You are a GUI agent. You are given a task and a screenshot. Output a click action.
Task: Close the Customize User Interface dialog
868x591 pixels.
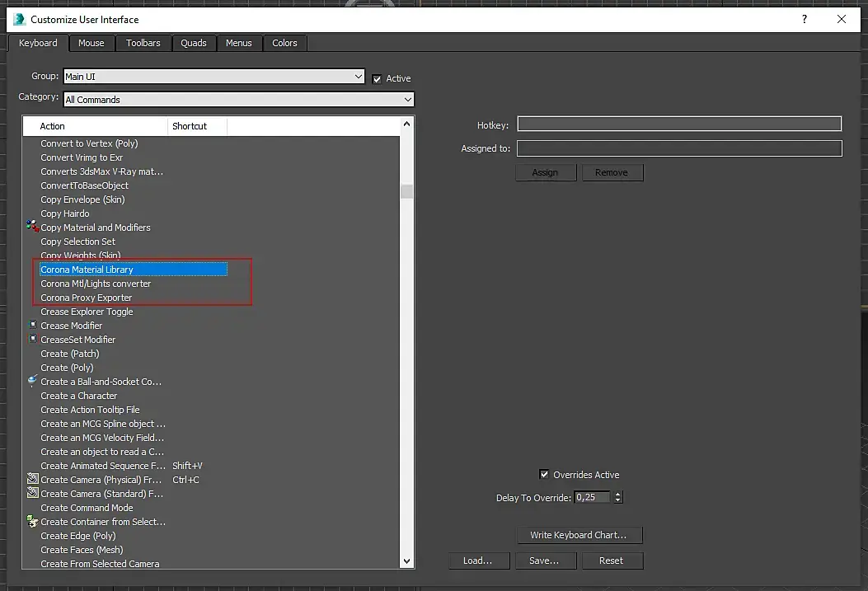point(842,19)
